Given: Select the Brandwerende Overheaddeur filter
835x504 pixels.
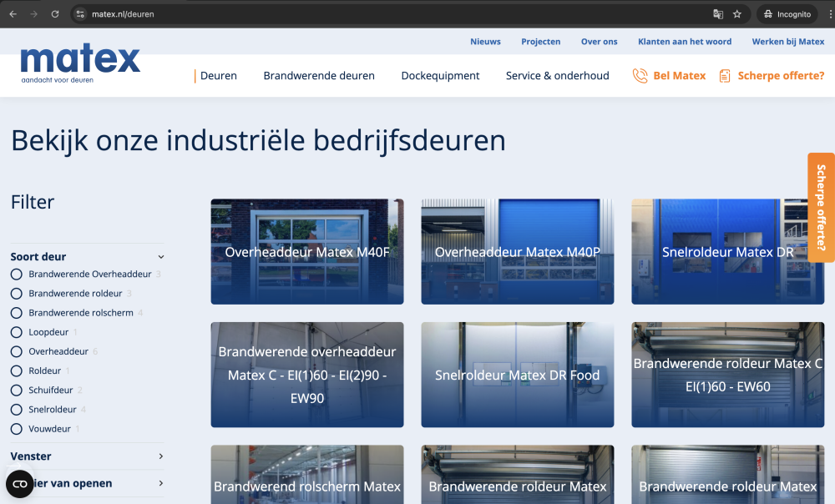Looking at the screenshot, I should pos(16,275).
